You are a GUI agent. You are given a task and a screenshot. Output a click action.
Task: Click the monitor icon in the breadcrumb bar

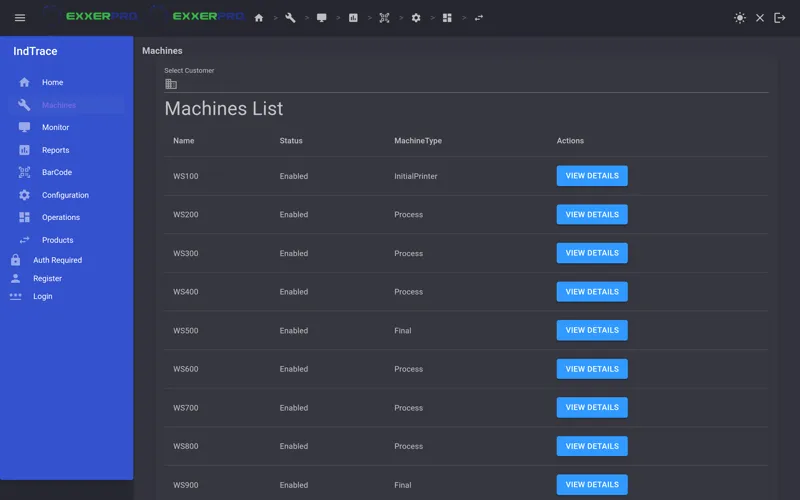pos(321,18)
